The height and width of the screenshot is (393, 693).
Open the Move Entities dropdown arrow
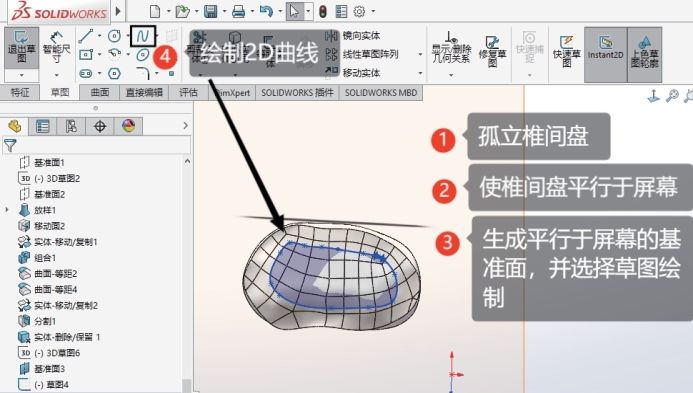click(420, 73)
